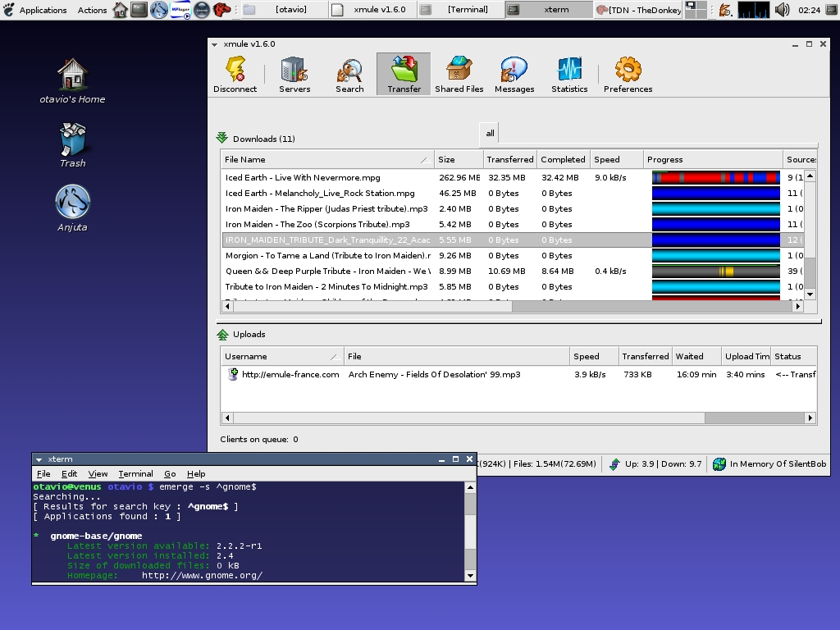Click the Up/Down speed icon in status bar
The width and height of the screenshot is (840, 630).
tap(614, 464)
